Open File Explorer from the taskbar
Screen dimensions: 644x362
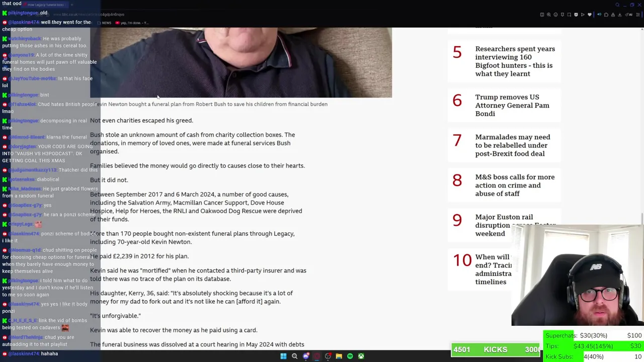click(x=339, y=356)
